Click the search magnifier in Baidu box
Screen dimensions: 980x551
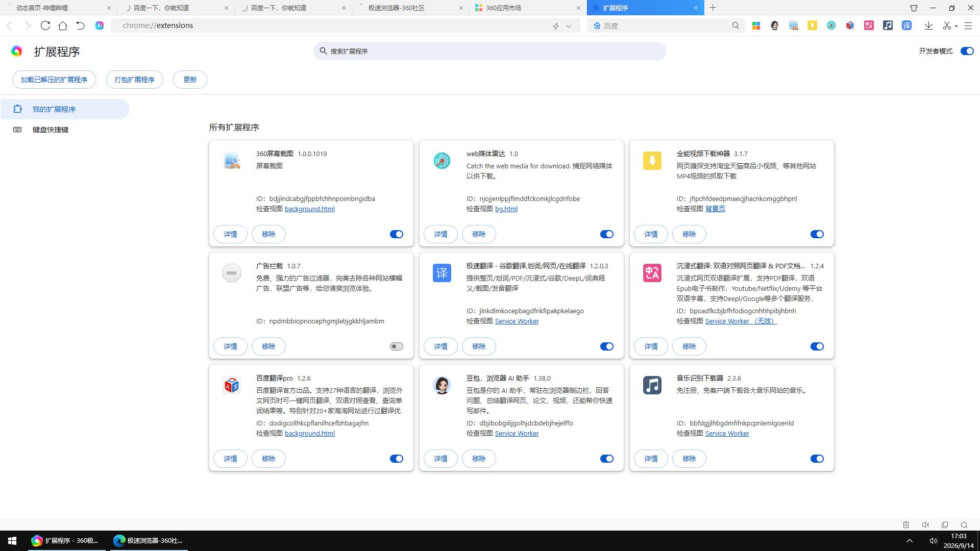736,26
